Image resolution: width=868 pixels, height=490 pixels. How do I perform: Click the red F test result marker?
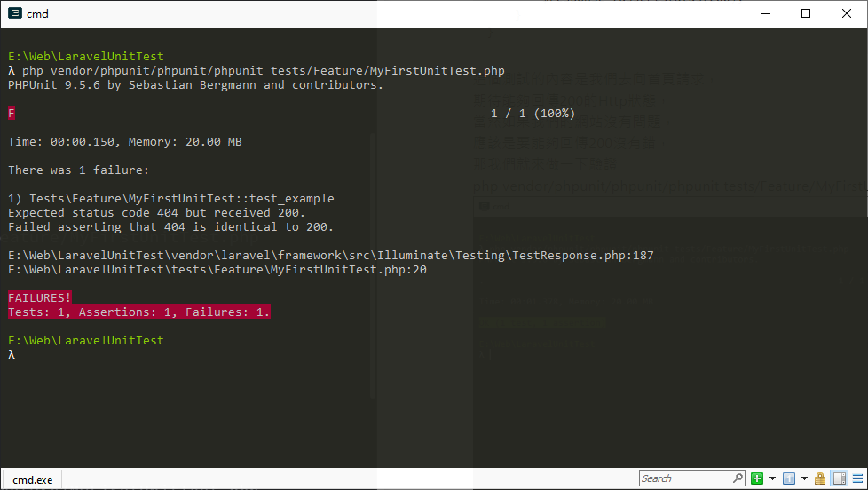pos(11,114)
